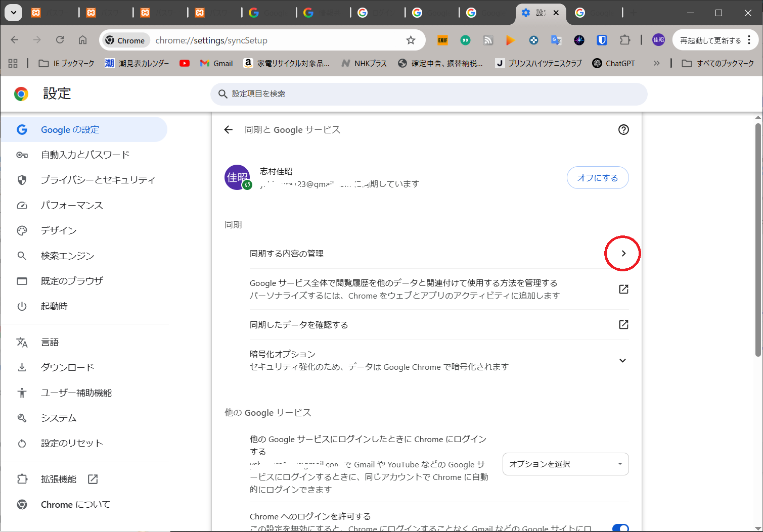Expand 暗号化オプション section
Viewport: 763px width, 532px height.
622,360
